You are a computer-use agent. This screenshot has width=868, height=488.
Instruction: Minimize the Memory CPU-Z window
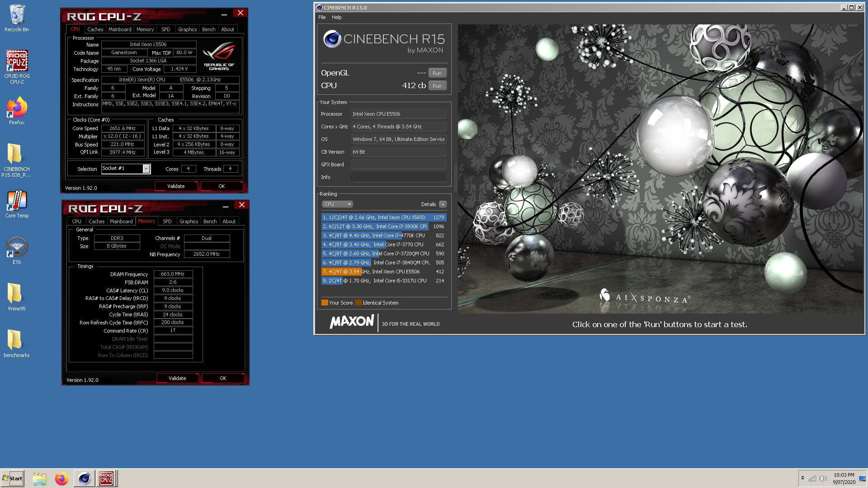[226, 206]
